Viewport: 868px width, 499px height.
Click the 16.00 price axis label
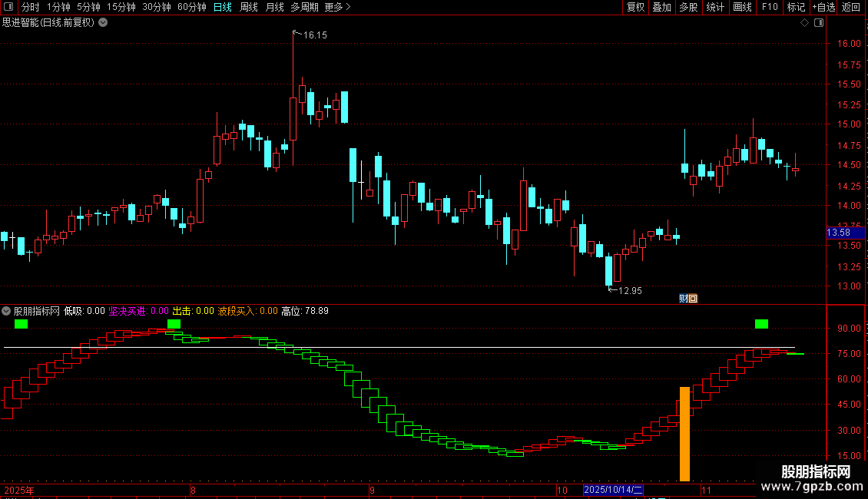click(x=849, y=44)
